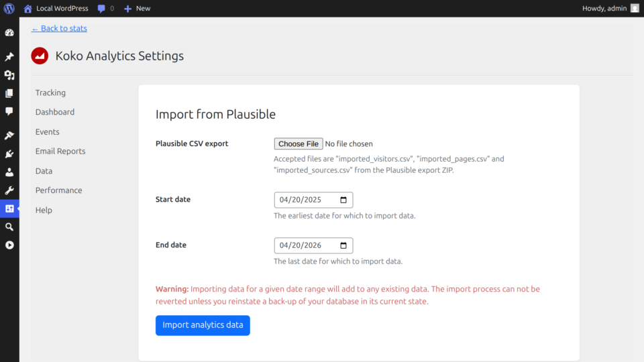Click the 'No file chosen' text
The image size is (644, 362).
click(349, 143)
